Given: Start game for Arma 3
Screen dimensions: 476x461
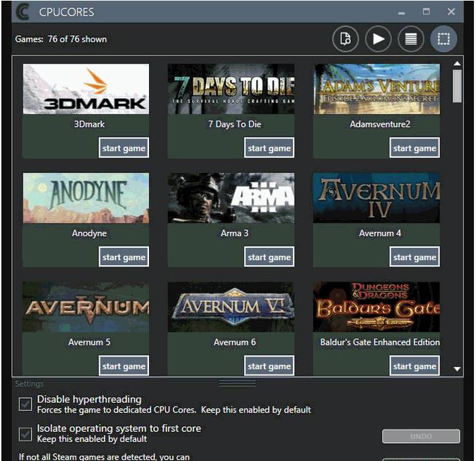Looking at the screenshot, I should coord(270,257).
